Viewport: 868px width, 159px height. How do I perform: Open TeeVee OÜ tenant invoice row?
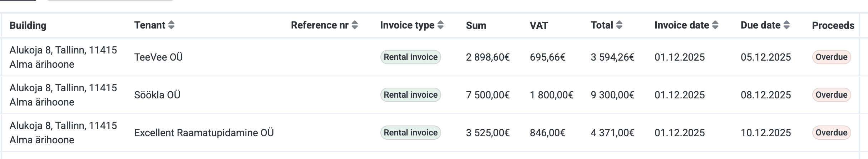[158, 57]
